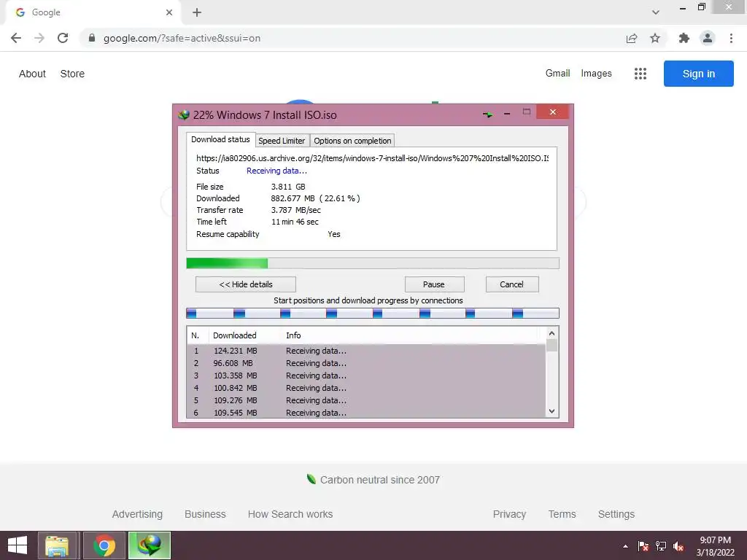Click the green download progress bar
This screenshot has width=747, height=560.
tap(373, 263)
